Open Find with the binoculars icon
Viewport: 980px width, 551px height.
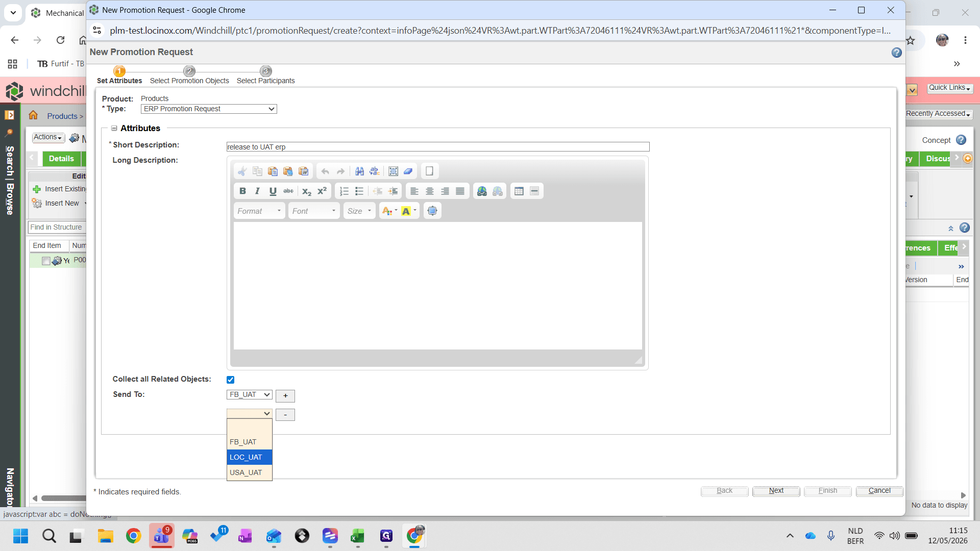[359, 171]
